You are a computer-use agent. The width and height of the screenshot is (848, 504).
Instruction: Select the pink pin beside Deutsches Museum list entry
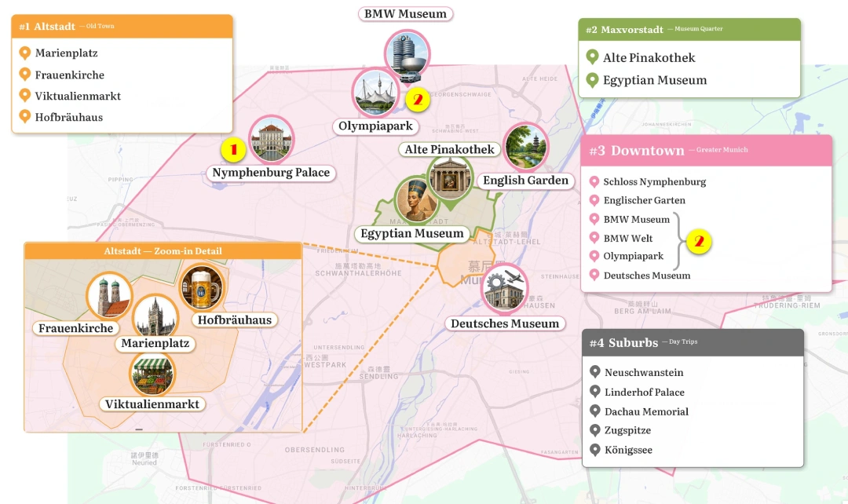point(594,275)
